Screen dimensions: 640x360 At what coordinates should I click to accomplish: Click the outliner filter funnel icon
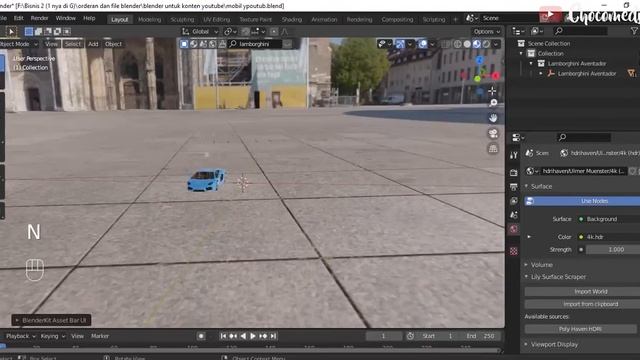point(634,31)
